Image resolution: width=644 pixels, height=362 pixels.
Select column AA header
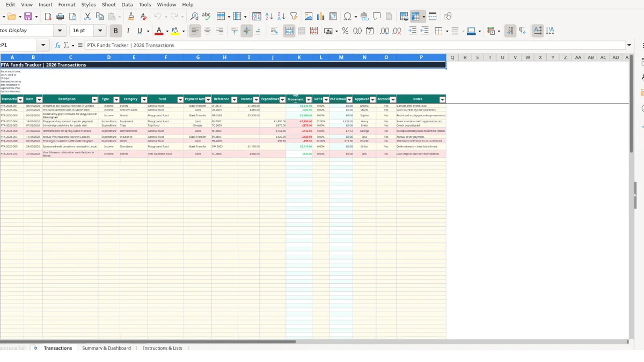(x=578, y=57)
